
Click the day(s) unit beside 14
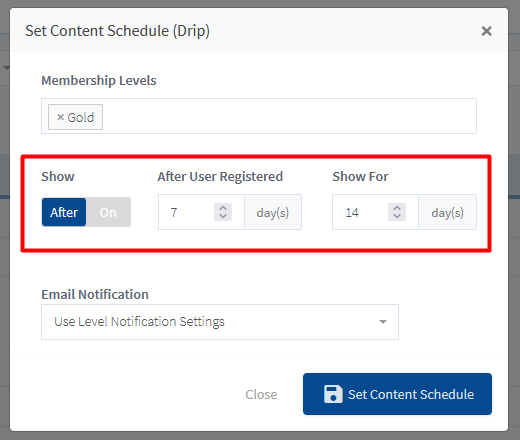click(x=447, y=212)
